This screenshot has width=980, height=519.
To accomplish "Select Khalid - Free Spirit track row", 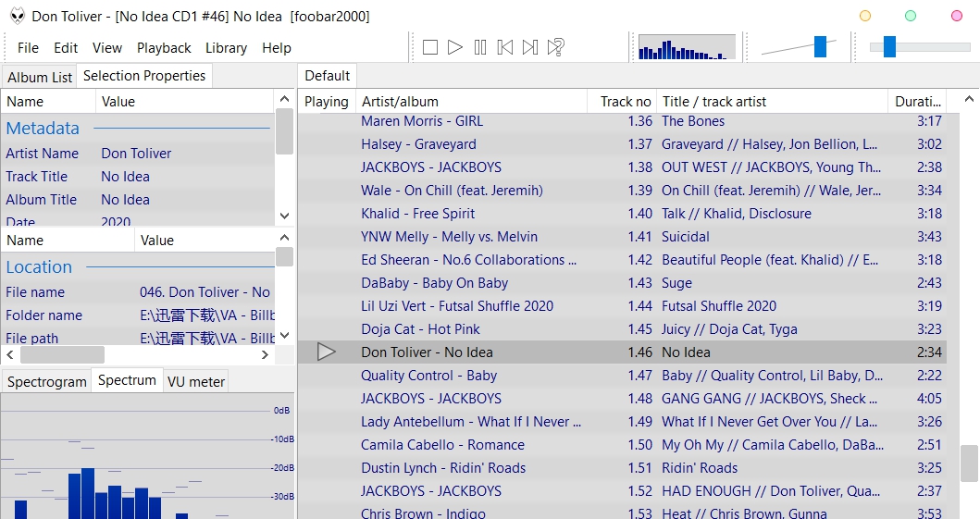I will pos(622,214).
